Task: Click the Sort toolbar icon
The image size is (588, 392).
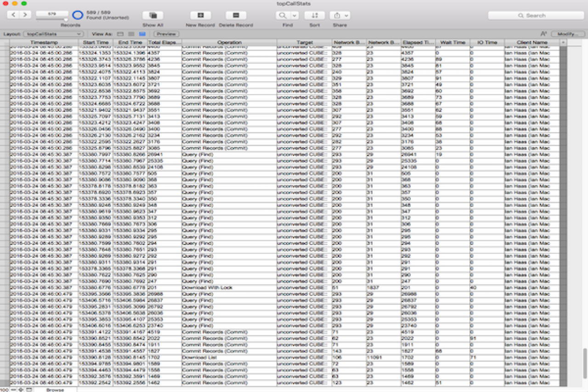Action: 315,15
